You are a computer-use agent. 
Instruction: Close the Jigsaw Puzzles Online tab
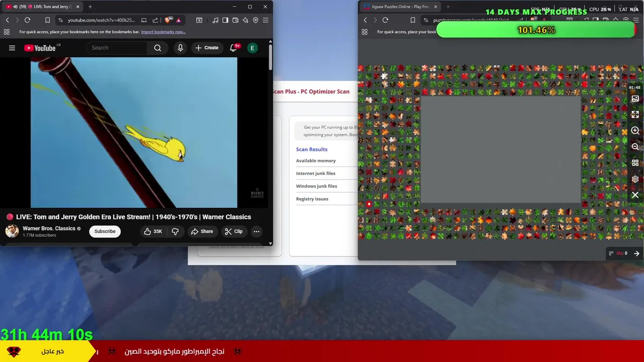[x=435, y=7]
